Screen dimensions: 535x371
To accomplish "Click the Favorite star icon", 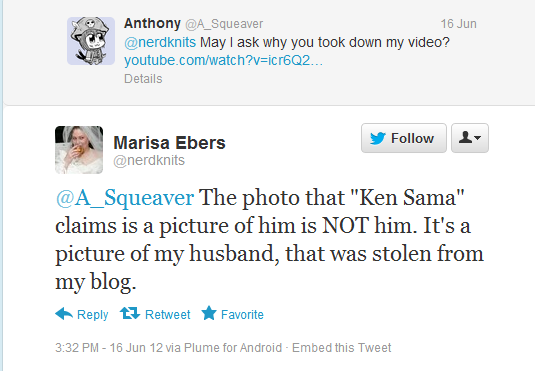I will [209, 313].
